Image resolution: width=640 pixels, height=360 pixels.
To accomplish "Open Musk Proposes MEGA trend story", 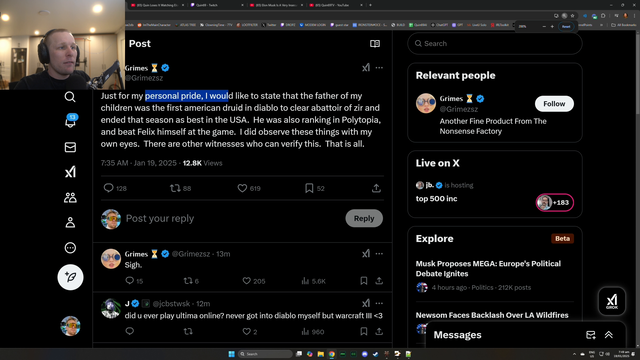I will [x=488, y=269].
